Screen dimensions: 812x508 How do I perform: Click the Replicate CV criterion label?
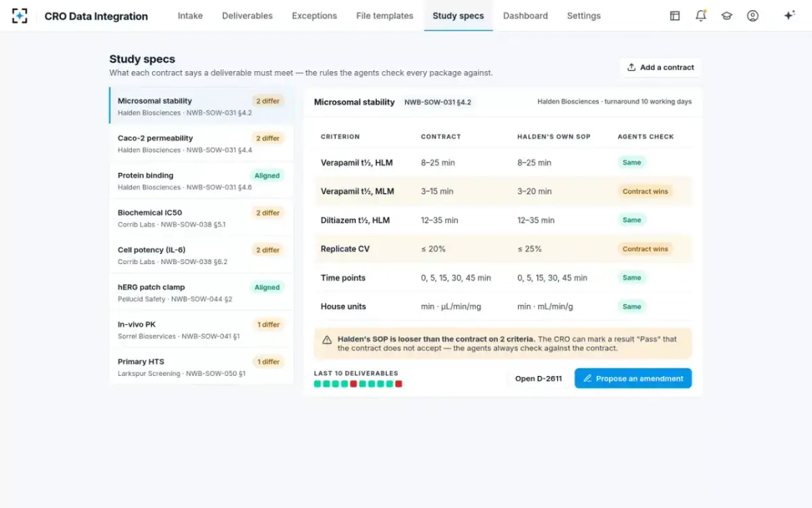(345, 249)
